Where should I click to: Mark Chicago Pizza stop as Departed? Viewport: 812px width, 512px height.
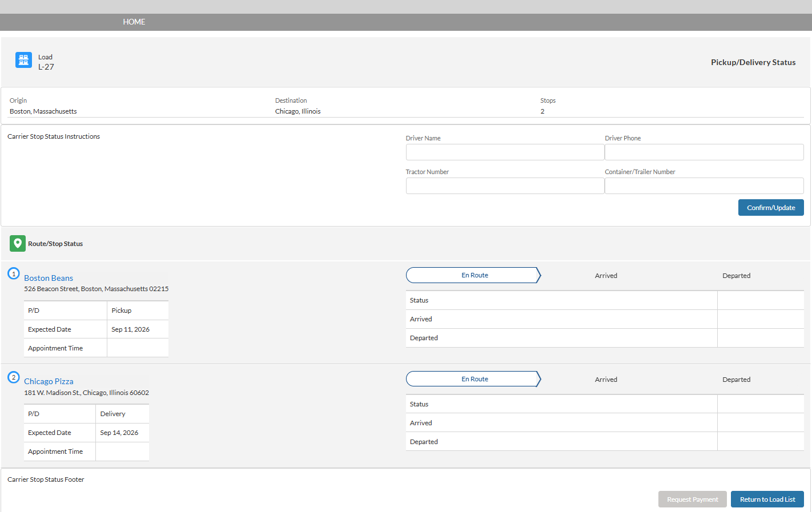point(736,380)
